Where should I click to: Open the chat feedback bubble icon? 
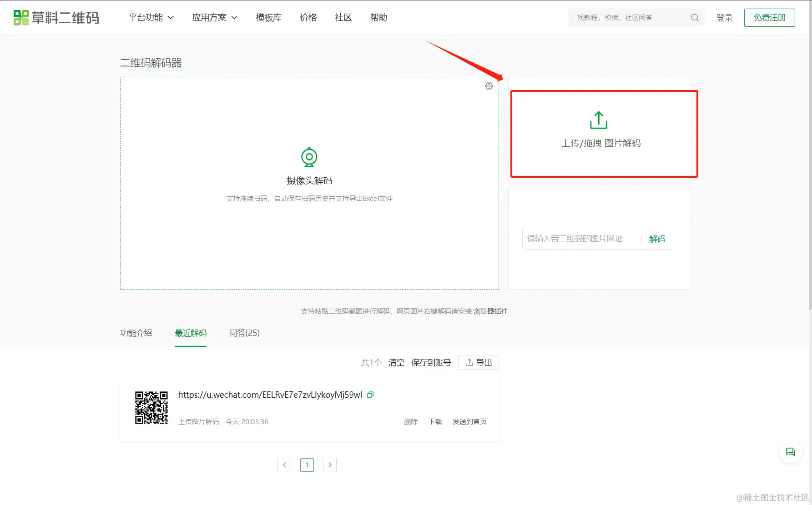pos(791,452)
